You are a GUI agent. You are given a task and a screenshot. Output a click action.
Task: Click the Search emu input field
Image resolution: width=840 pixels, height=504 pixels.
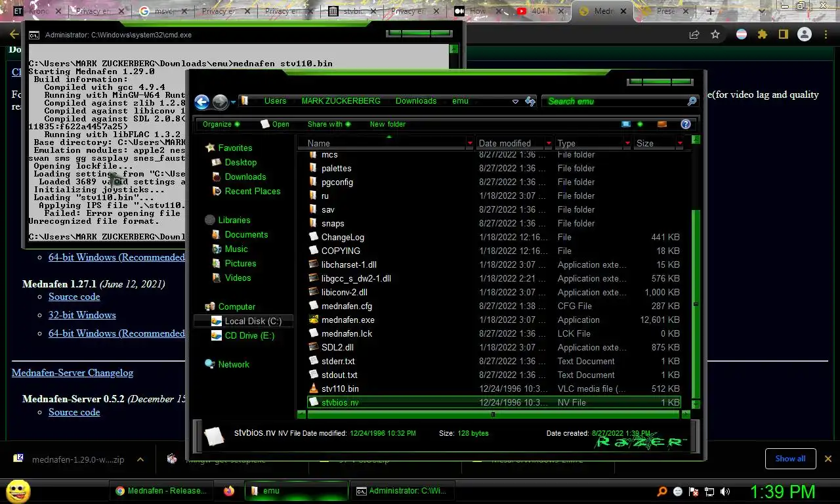[614, 101]
